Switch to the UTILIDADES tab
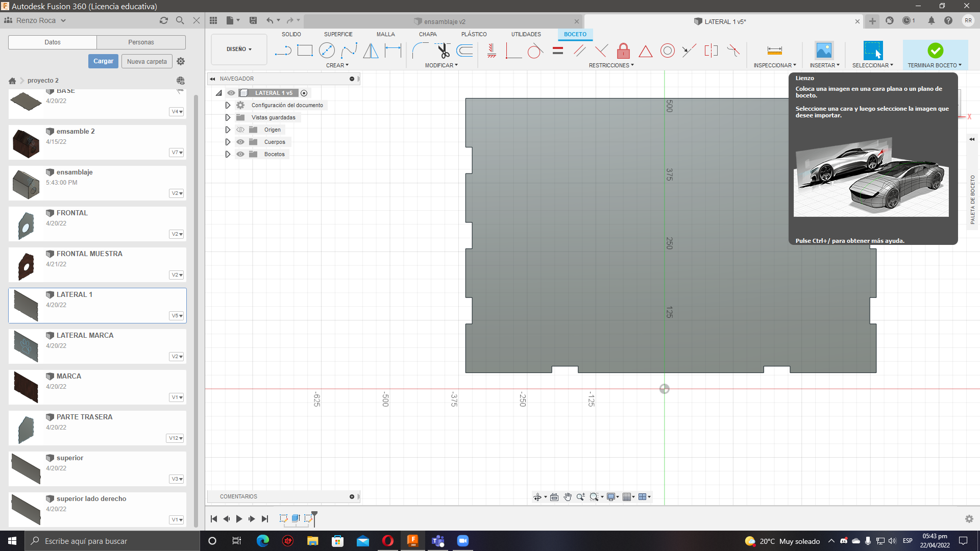The height and width of the screenshot is (551, 980). (526, 34)
